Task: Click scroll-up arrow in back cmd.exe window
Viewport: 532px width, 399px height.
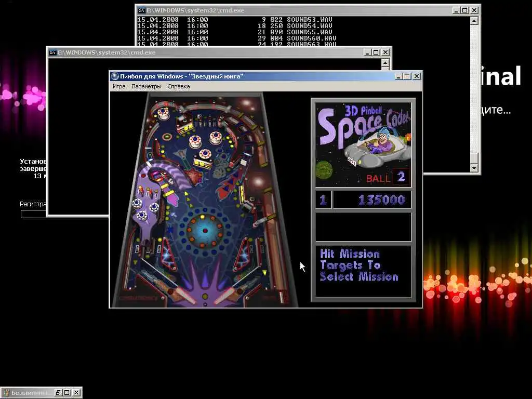Action: click(x=474, y=21)
